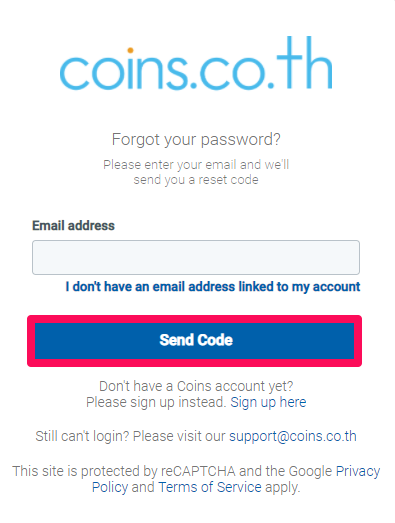Screen dimensions: 395x523
Task: Click the 'Forgot your password?' heading
Action: pos(196,139)
